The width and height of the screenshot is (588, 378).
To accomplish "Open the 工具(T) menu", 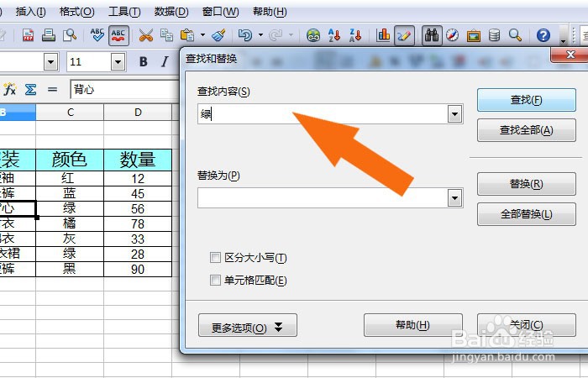I will point(124,12).
